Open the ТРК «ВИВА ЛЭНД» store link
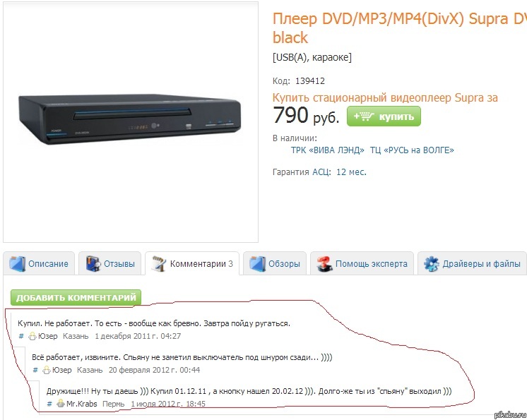 point(328,150)
